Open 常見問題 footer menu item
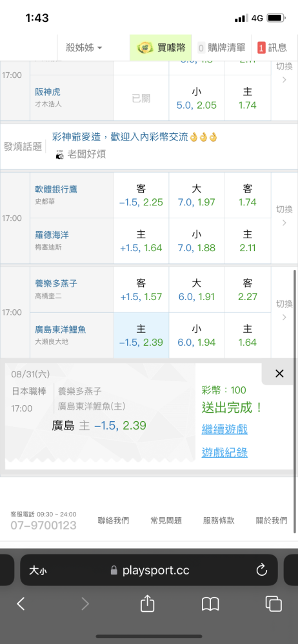Image resolution: width=298 pixels, height=644 pixels. (166, 521)
